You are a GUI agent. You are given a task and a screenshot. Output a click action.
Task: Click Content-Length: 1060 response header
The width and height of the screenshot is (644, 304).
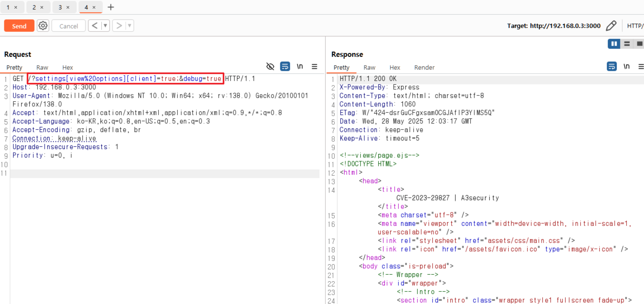pos(377,104)
